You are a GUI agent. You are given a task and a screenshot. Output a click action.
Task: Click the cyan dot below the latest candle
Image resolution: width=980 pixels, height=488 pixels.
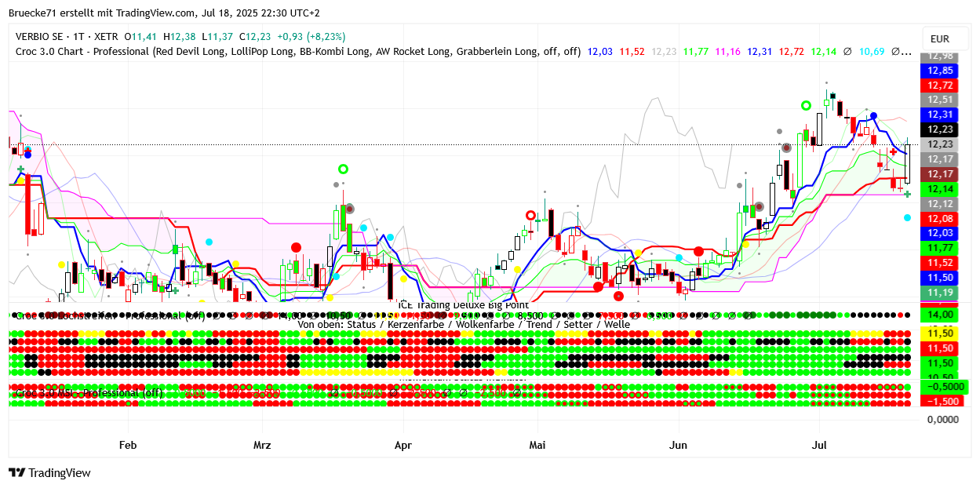tap(908, 217)
